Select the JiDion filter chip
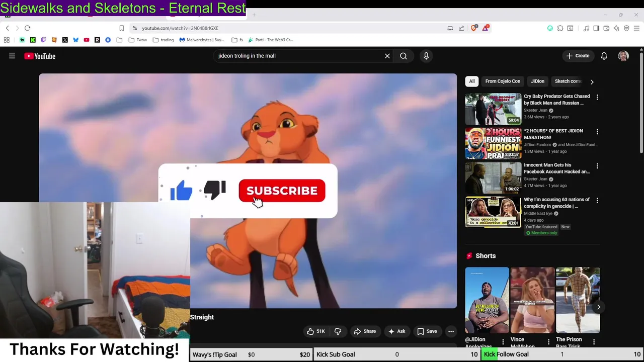The width and height of the screenshot is (644, 362). click(x=537, y=81)
